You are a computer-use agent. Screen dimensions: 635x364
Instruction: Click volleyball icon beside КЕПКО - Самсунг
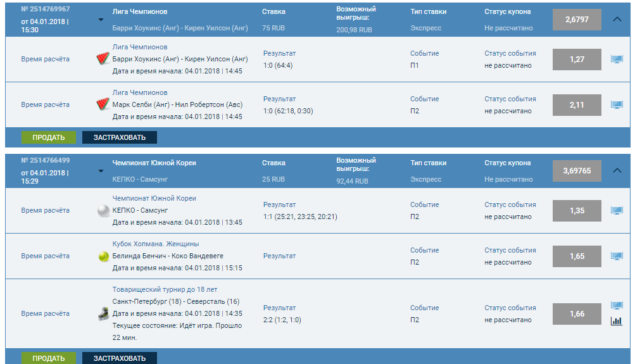pos(104,211)
